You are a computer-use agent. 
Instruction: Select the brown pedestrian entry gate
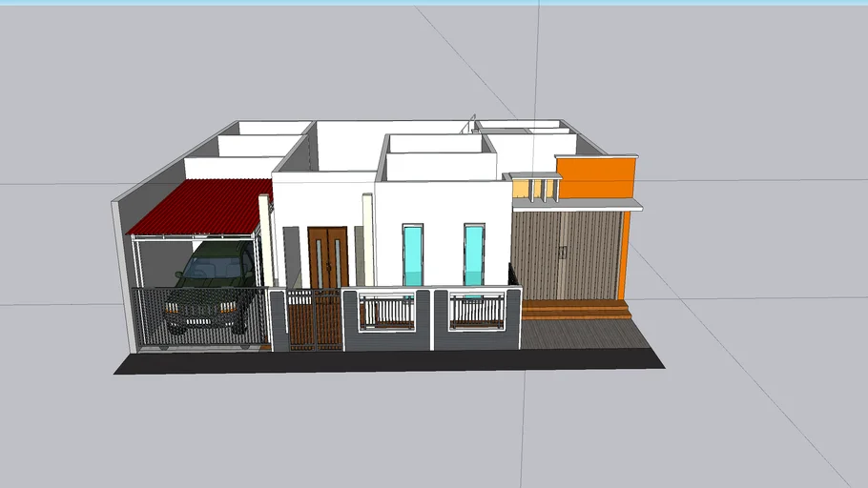pyautogui.click(x=315, y=320)
